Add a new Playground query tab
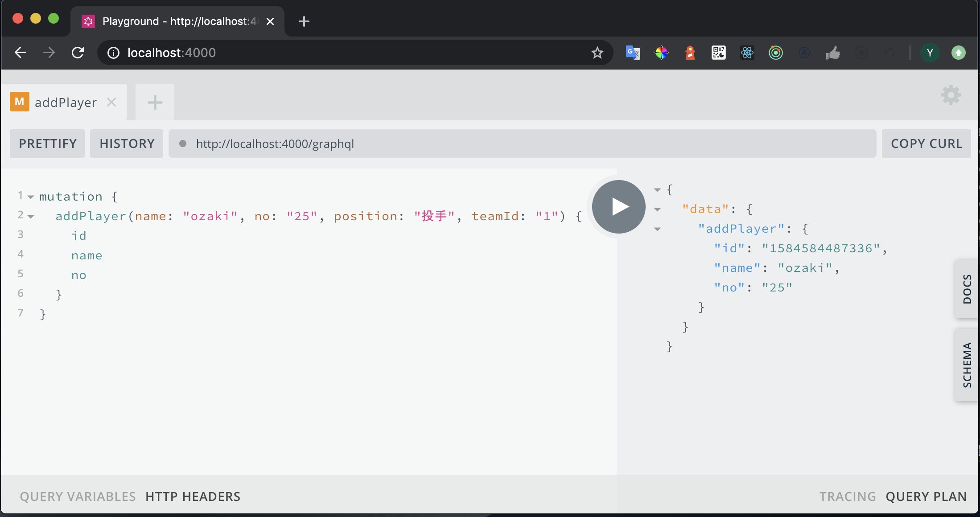 click(x=155, y=103)
